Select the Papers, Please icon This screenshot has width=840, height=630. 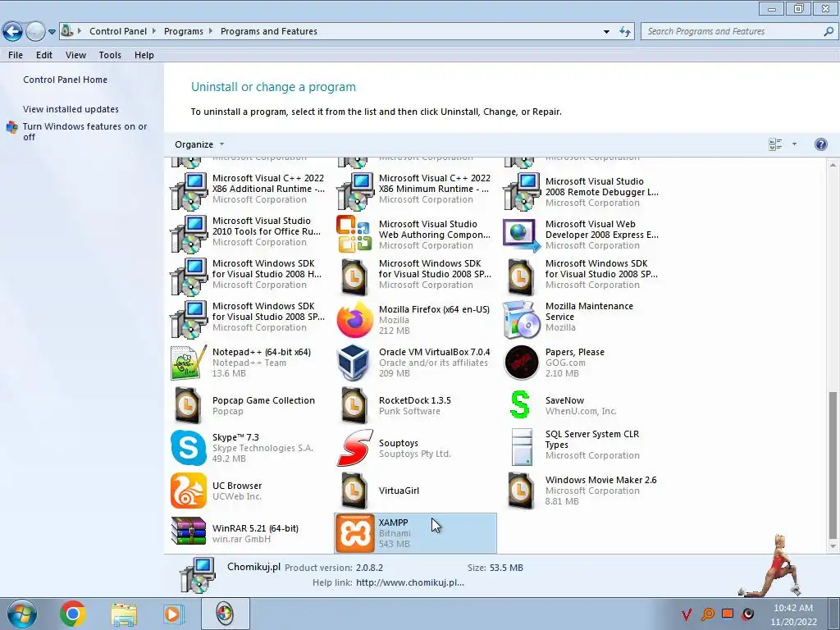(521, 362)
